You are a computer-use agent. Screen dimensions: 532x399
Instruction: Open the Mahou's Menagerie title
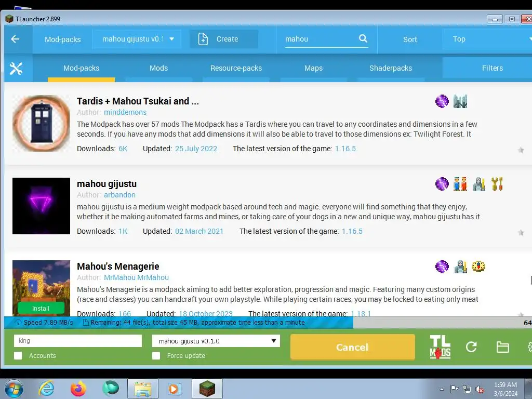click(118, 267)
